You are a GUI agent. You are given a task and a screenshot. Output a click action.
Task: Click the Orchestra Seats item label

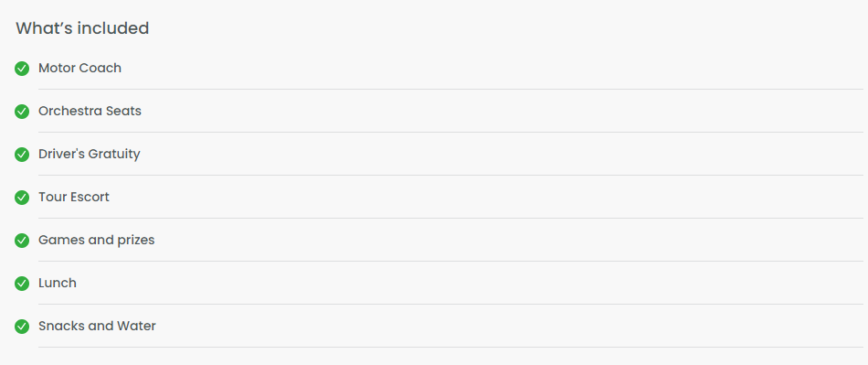[90, 111]
